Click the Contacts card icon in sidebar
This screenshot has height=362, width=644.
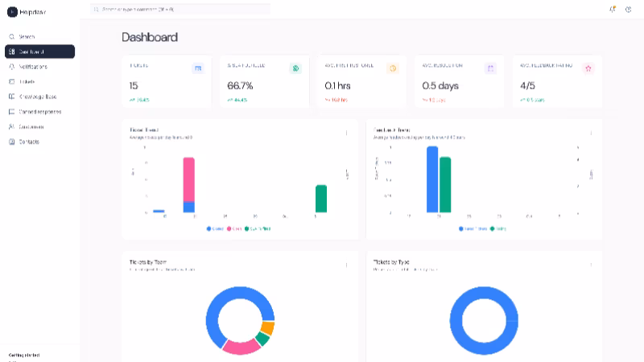[11, 142]
